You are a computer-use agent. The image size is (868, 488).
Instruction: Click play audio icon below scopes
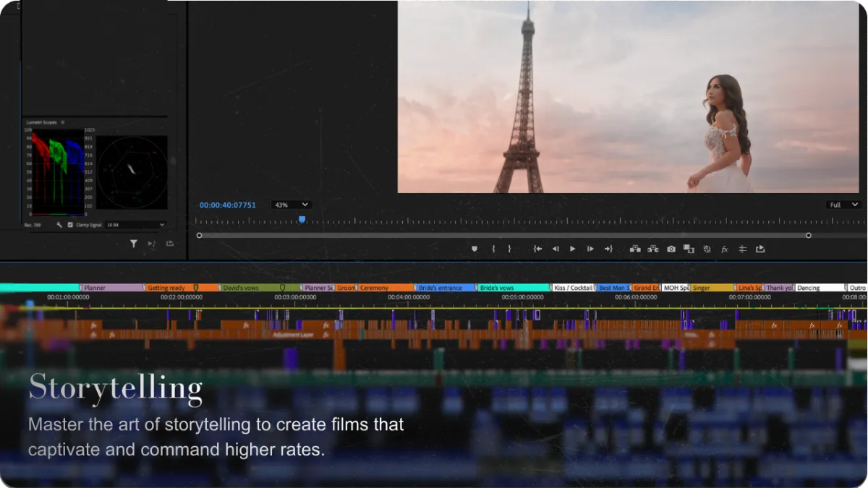coord(152,244)
